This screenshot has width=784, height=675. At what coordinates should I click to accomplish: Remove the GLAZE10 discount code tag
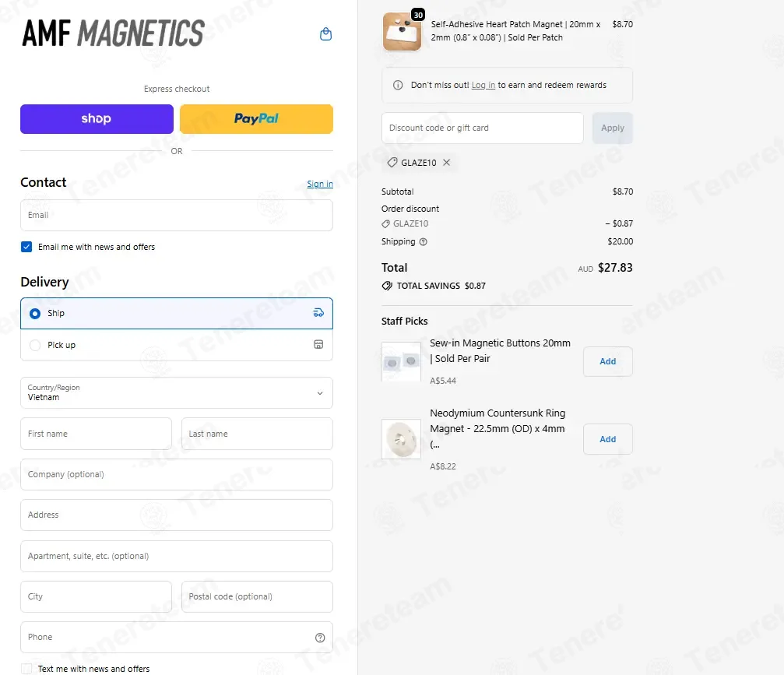point(447,163)
